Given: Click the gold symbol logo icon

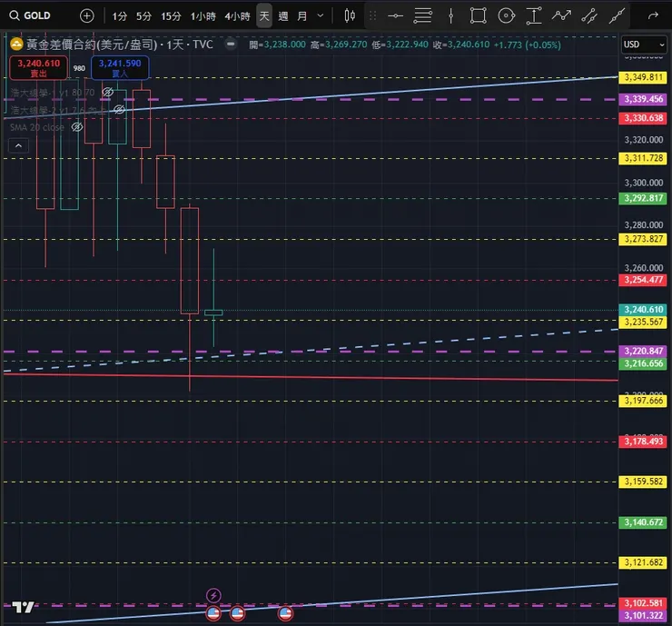Looking at the screenshot, I should tap(16, 45).
